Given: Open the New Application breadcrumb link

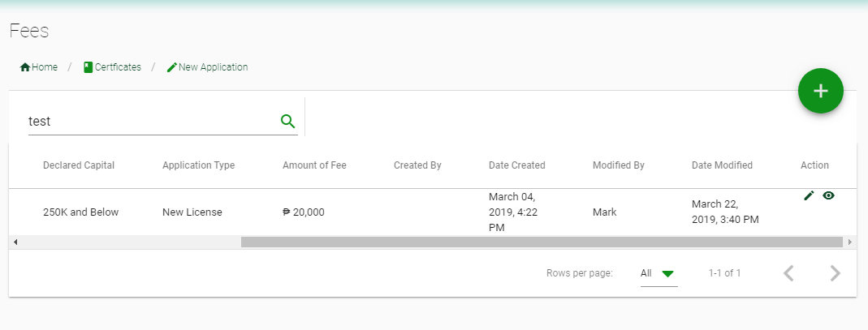Looking at the screenshot, I should coord(208,67).
